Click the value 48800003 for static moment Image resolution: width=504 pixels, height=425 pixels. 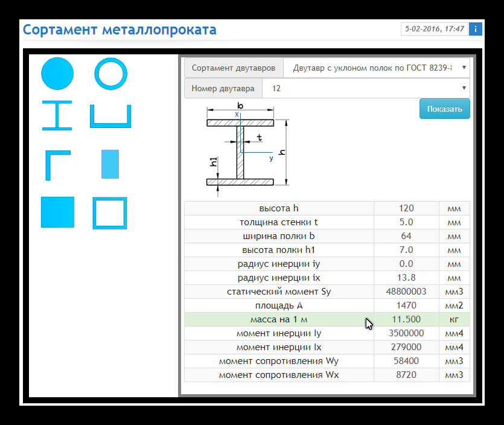point(406,292)
